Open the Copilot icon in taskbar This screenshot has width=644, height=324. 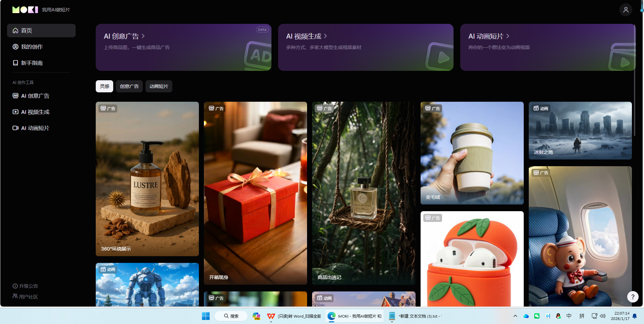[256, 316]
